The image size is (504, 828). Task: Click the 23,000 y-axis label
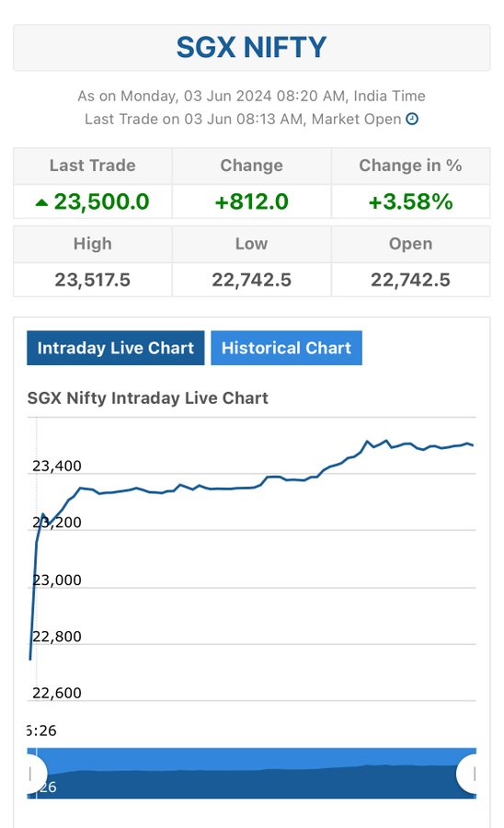coord(57,580)
